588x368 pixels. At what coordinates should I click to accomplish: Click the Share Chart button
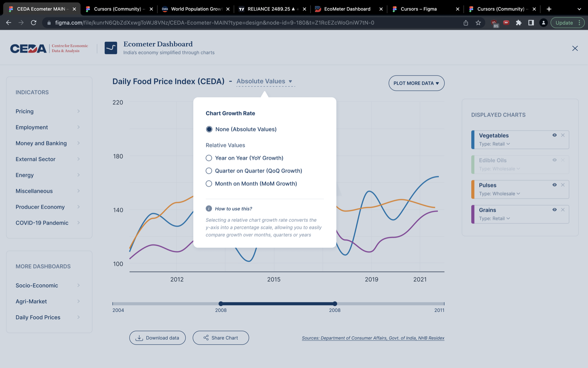(221, 338)
